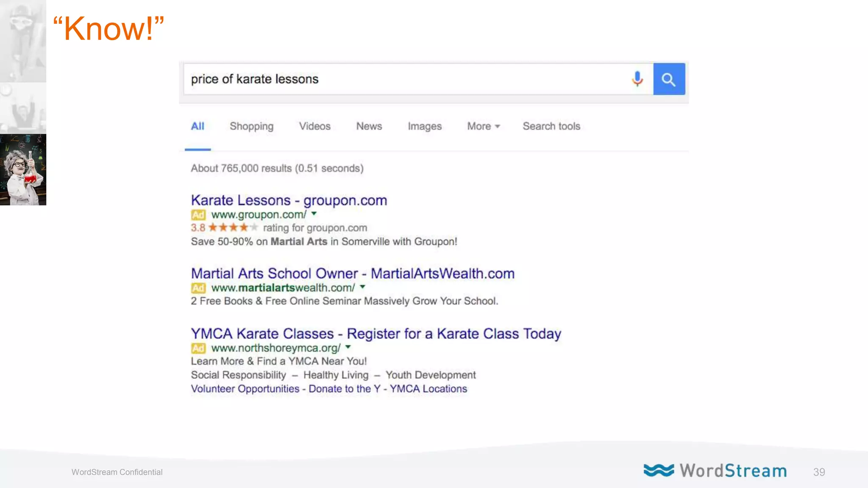
Task: Expand the arrow next to www.northshoreymca.org/
Action: pyautogui.click(x=348, y=347)
